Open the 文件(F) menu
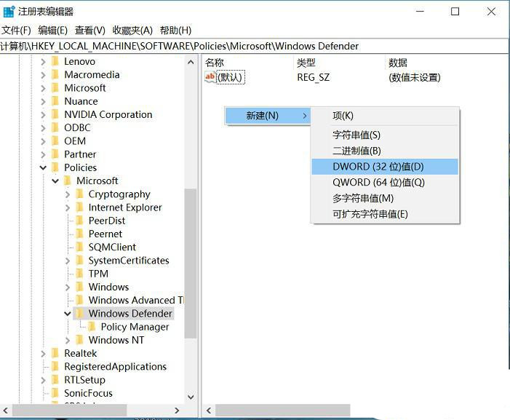Image resolution: width=510 pixels, height=420 pixels. pyautogui.click(x=16, y=31)
